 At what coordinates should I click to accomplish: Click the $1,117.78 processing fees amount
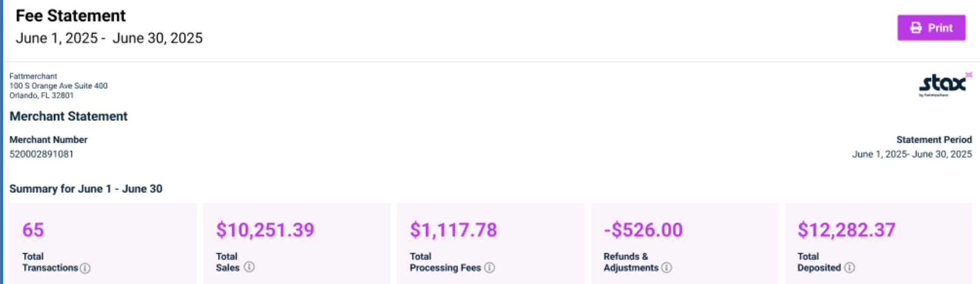[x=453, y=230]
